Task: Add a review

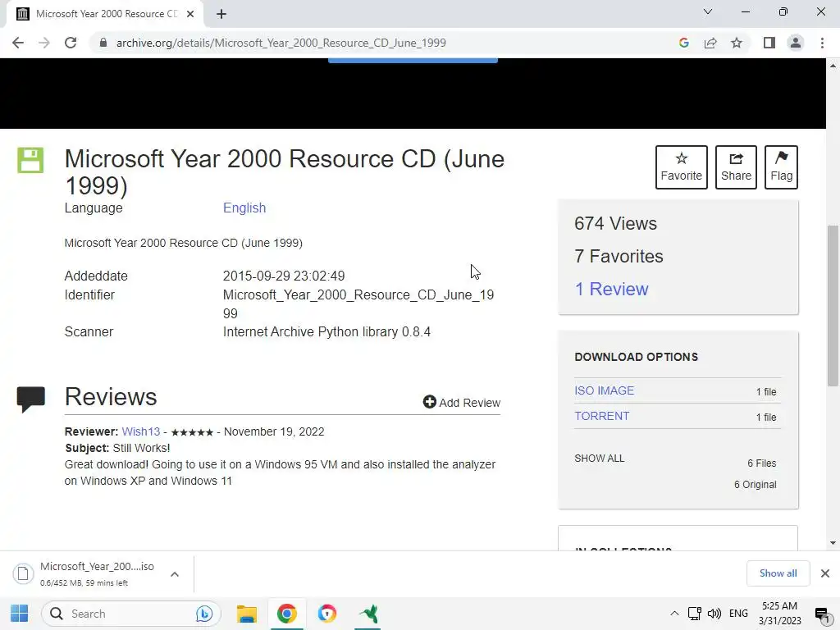Action: [x=461, y=402]
